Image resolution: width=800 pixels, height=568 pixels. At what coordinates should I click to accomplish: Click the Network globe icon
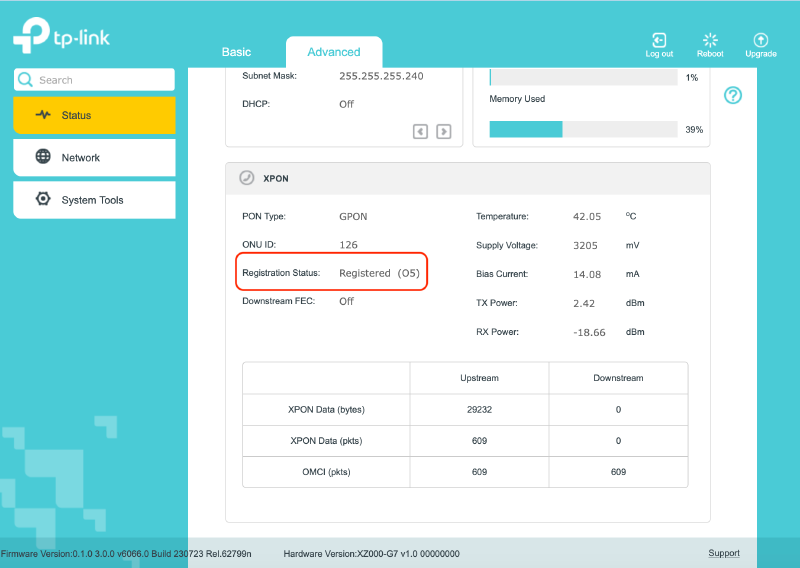43,156
